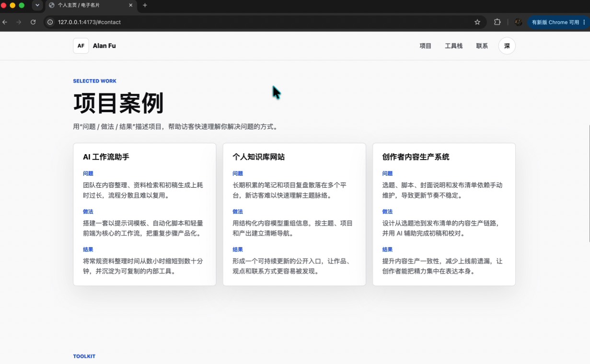The height and width of the screenshot is (364, 590).
Task: Click the SELECTED WORK label
Action: 95,81
